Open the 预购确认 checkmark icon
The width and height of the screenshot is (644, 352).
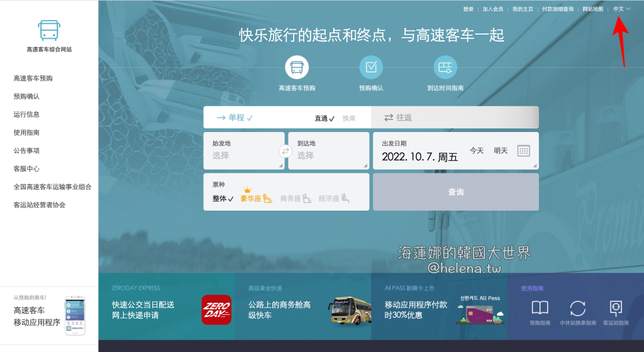[x=371, y=67]
